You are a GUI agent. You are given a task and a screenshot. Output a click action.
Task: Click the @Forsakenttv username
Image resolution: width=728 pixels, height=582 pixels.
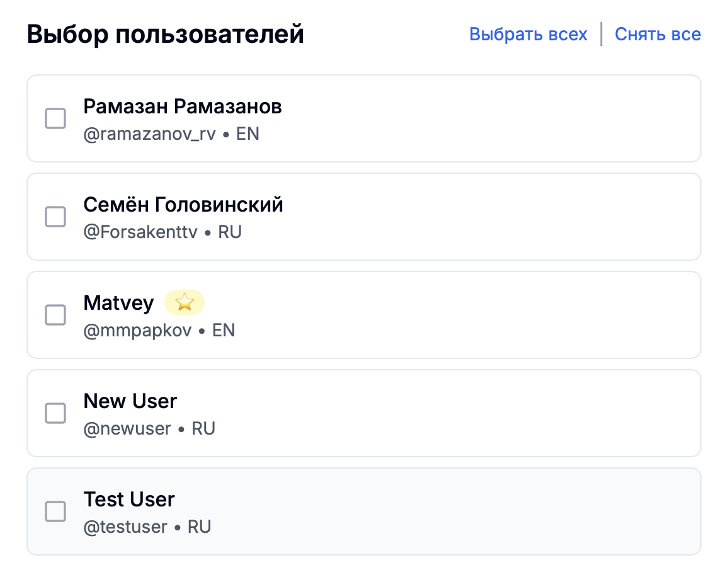coord(140,232)
